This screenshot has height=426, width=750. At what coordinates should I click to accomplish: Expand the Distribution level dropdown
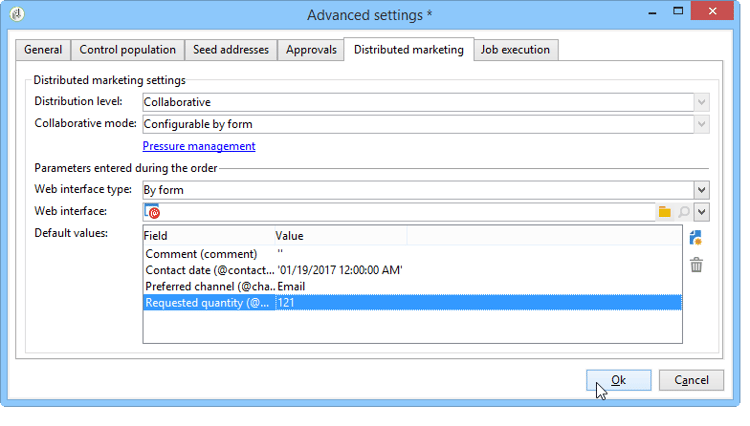(x=701, y=102)
